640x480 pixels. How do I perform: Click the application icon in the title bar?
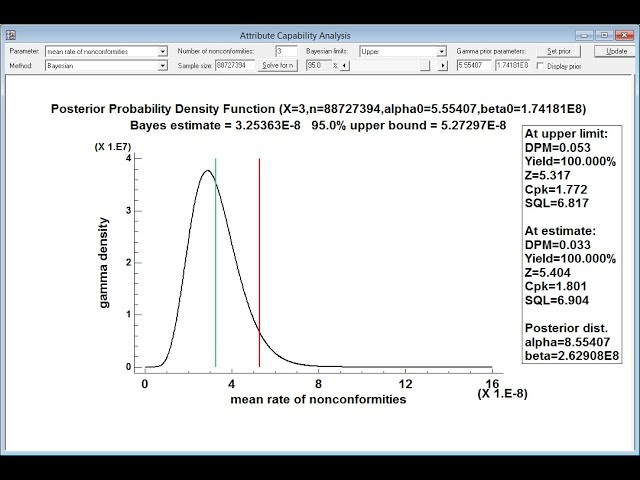pos(11,35)
